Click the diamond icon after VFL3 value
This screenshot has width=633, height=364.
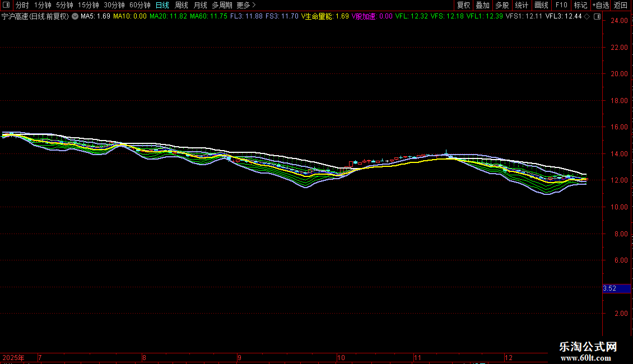coord(587,17)
